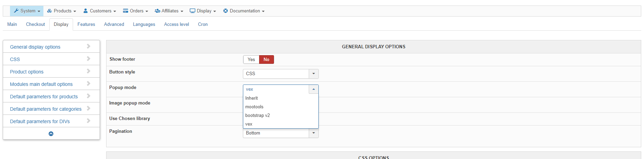Open the Access level tab

(x=176, y=24)
